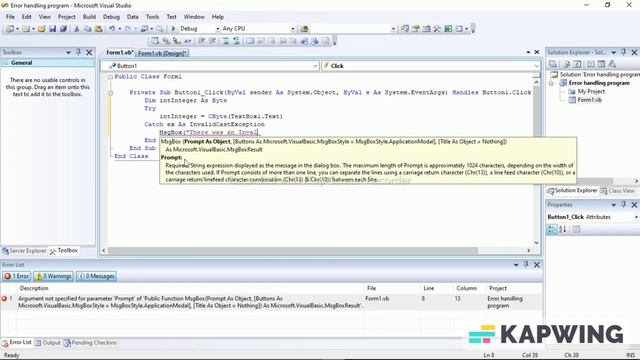
Task: Collapse the General group in Toolbox
Action: tap(6, 63)
